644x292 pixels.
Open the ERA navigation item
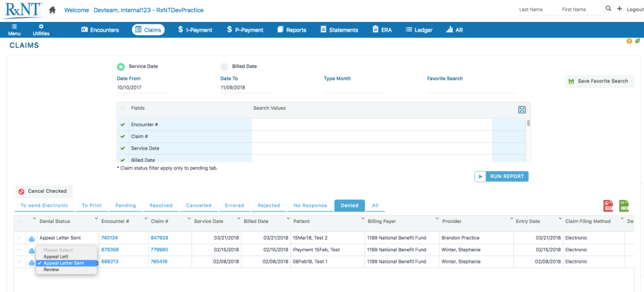pyautogui.click(x=382, y=30)
